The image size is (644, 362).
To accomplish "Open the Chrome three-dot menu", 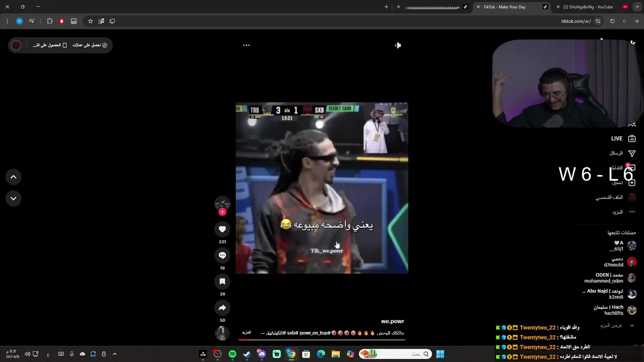I will 7,21.
